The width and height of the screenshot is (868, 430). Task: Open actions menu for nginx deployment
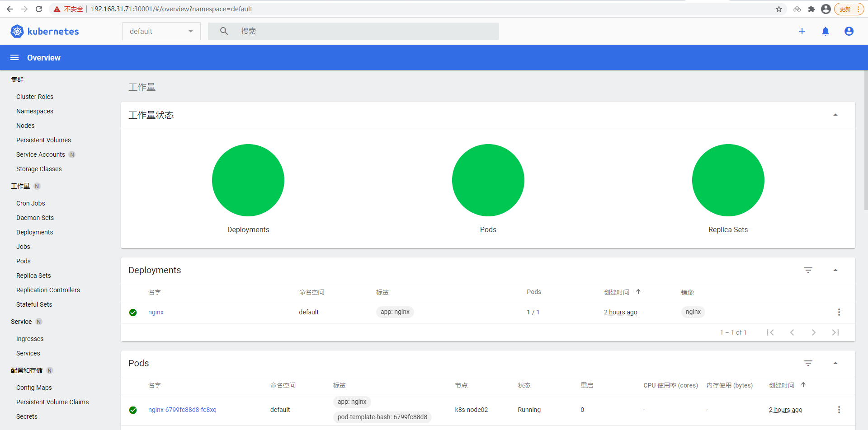pyautogui.click(x=839, y=312)
